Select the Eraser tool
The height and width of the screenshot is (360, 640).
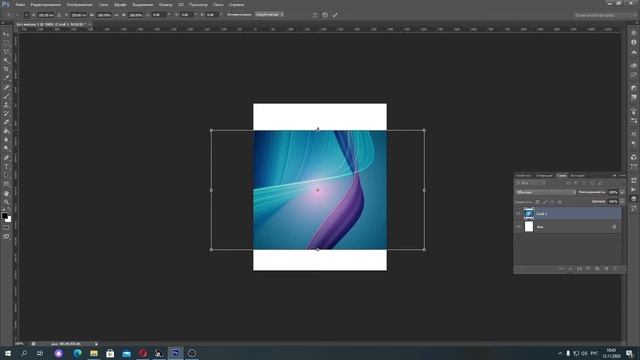[6, 122]
